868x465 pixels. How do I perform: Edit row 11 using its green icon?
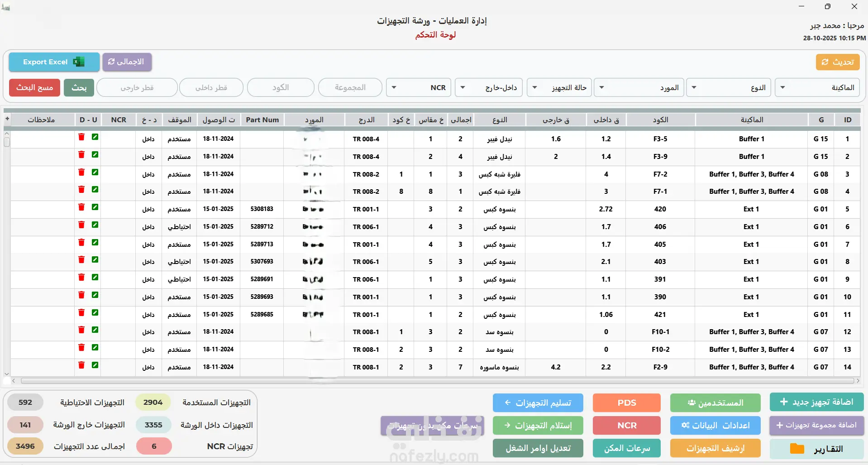click(95, 312)
